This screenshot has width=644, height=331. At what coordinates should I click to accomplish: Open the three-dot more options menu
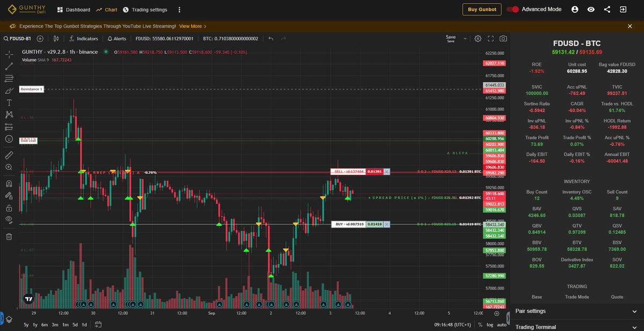pyautogui.click(x=179, y=10)
